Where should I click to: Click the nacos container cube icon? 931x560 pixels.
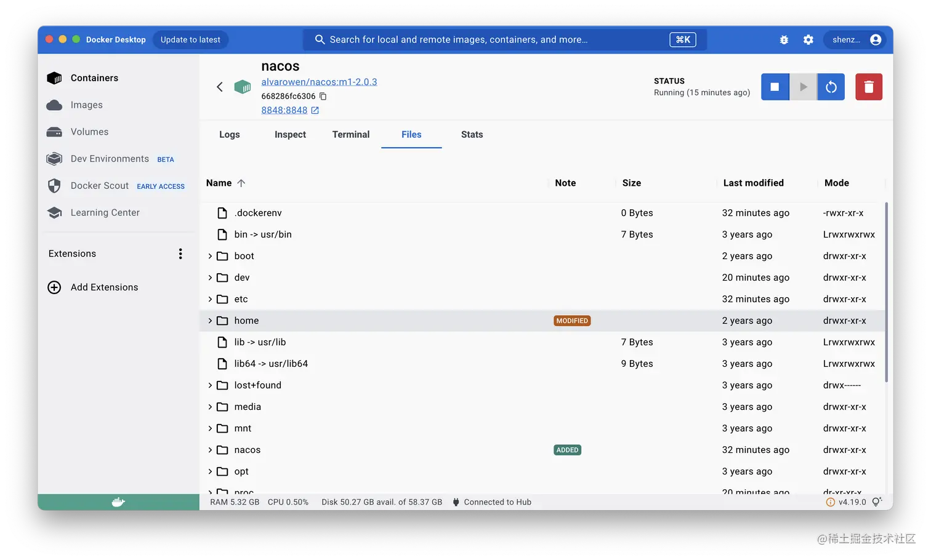tap(243, 87)
